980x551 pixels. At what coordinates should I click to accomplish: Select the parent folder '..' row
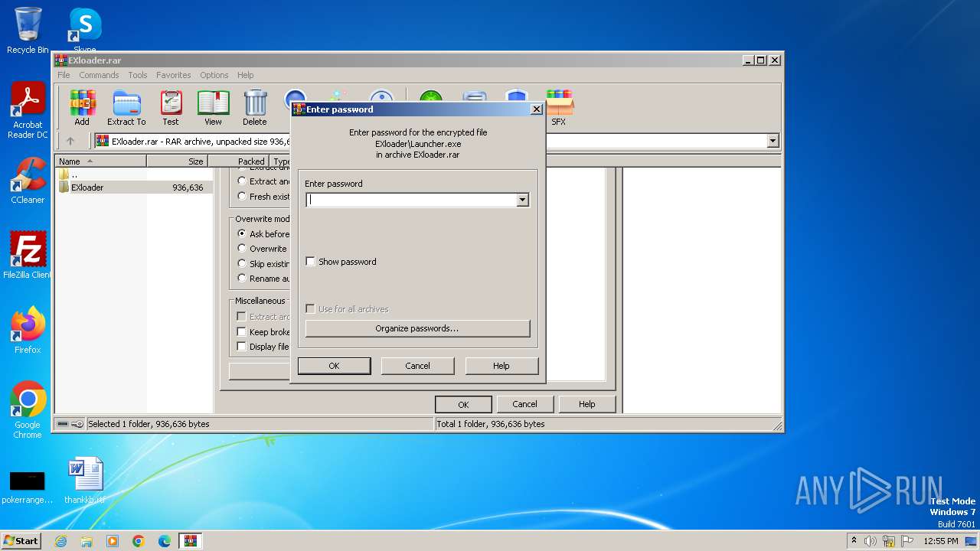pos(134,174)
